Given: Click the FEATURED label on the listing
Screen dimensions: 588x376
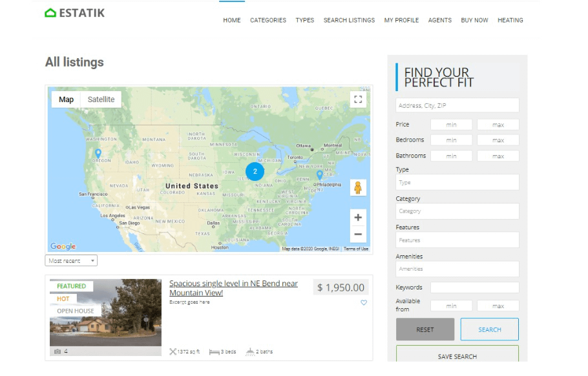Looking at the screenshot, I should click(71, 286).
